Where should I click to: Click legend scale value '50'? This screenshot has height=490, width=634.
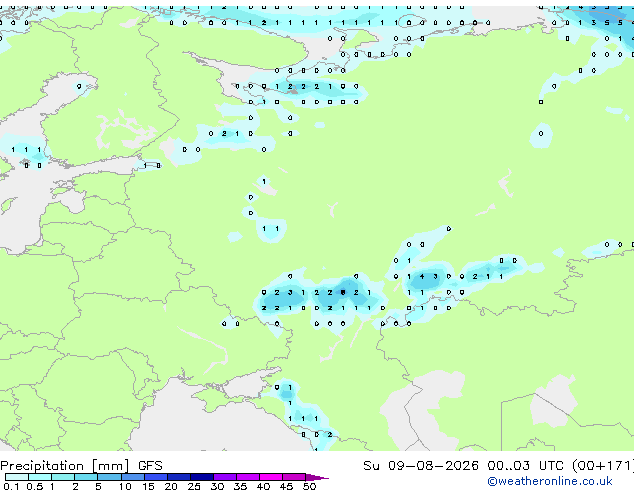(x=309, y=486)
